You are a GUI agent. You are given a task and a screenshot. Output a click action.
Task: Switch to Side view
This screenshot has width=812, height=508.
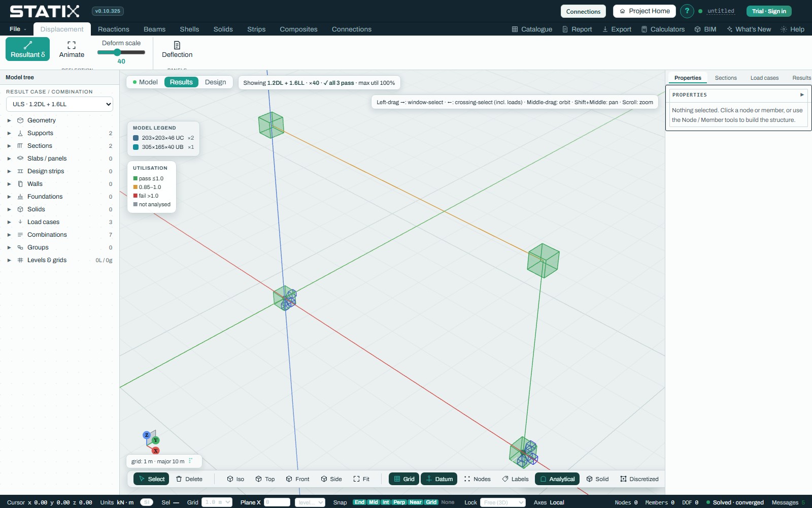[x=331, y=479]
